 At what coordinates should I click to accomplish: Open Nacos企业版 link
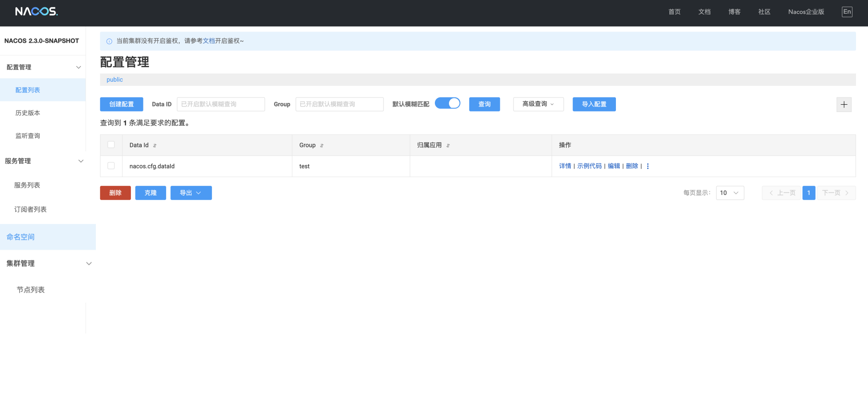(x=806, y=12)
